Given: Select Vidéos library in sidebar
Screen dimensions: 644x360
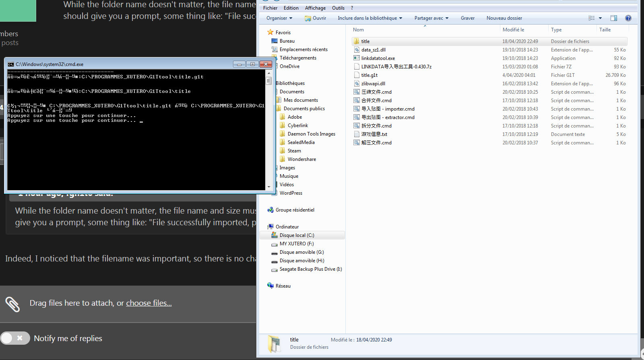Looking at the screenshot, I should tap(287, 185).
